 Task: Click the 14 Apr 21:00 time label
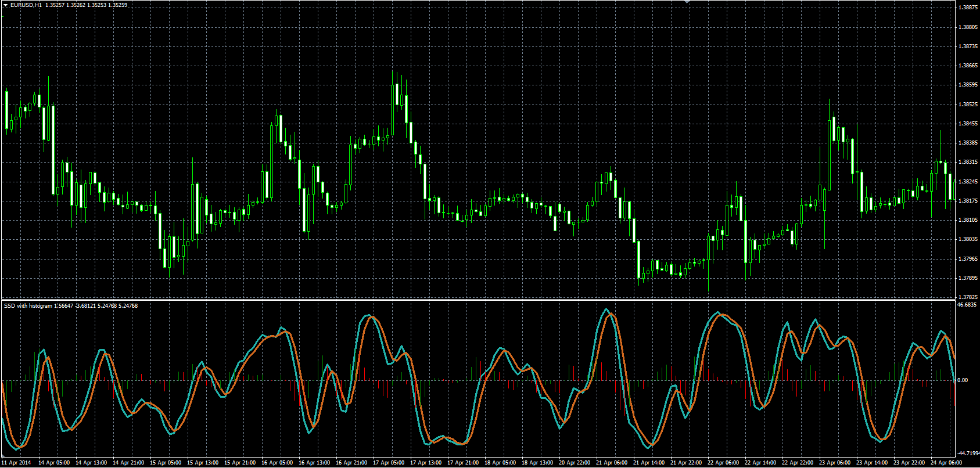click(128, 463)
